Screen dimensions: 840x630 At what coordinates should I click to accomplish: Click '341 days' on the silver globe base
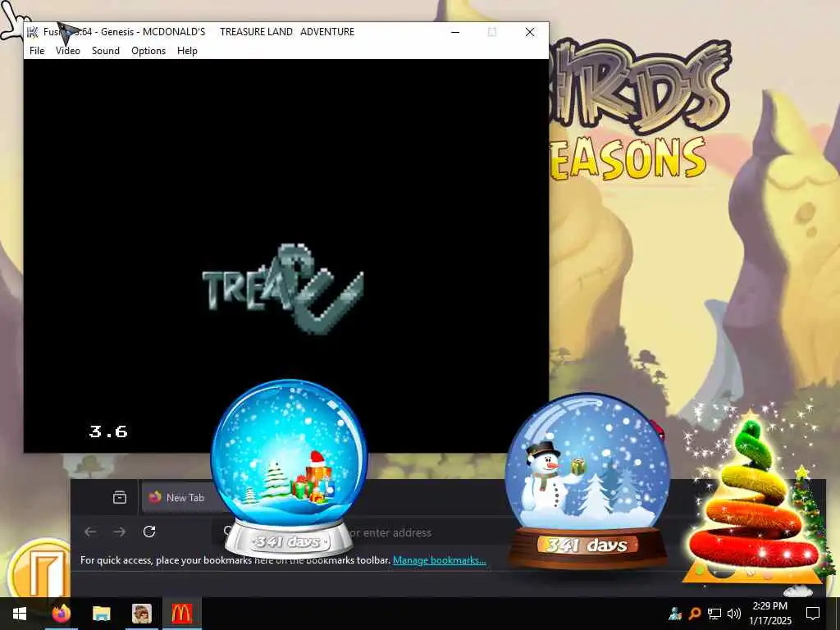(x=288, y=541)
